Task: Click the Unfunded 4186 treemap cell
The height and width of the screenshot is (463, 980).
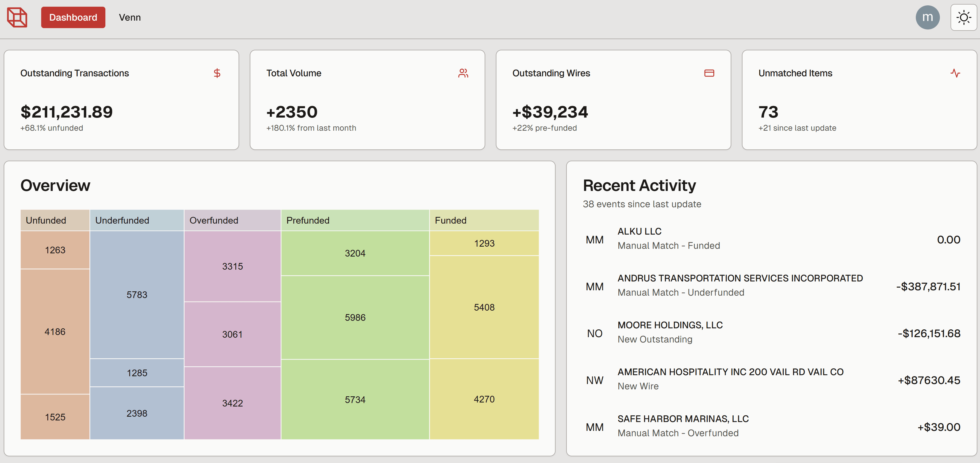Action: 55,332
